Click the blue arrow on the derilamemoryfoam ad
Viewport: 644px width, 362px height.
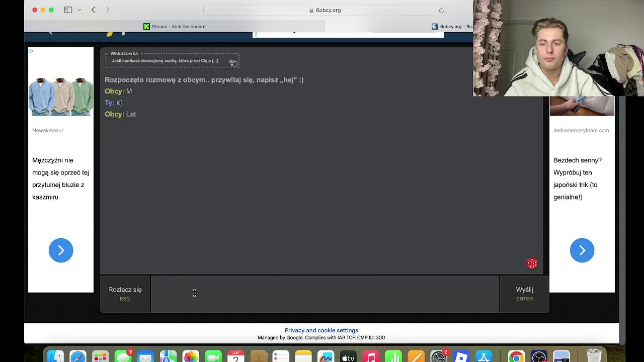click(582, 250)
